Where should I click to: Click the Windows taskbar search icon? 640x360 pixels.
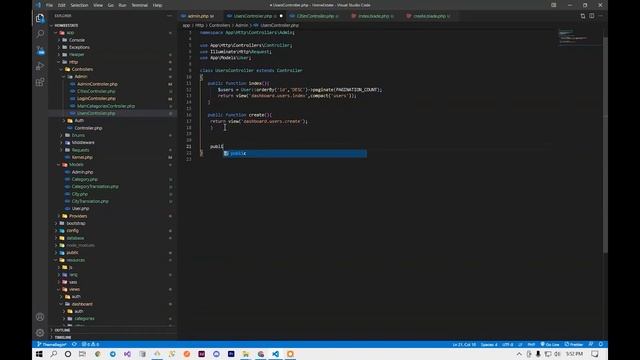tap(53, 354)
